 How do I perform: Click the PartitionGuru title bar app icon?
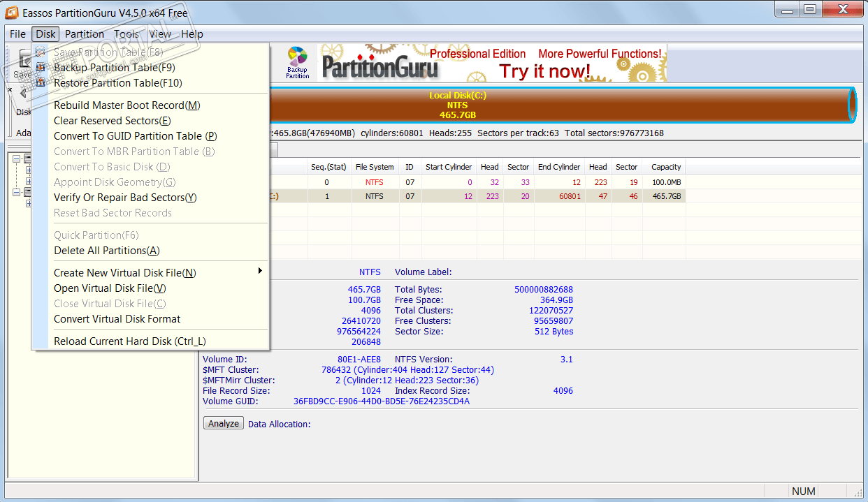click(12, 13)
